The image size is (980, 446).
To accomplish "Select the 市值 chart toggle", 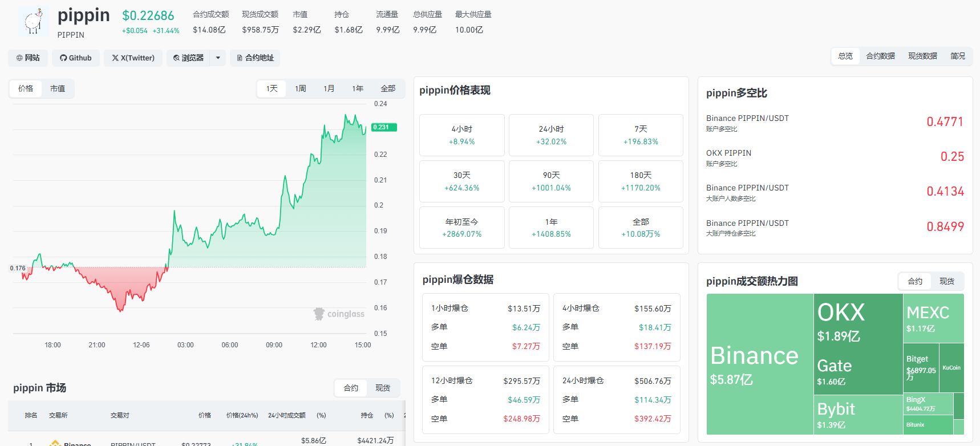I will (58, 88).
